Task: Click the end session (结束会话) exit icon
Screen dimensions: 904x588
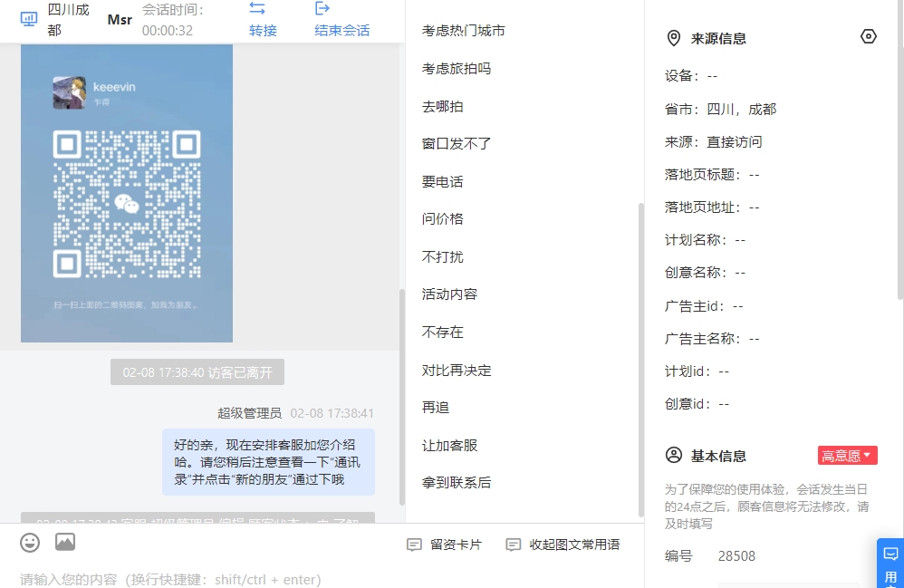Action: [x=322, y=9]
